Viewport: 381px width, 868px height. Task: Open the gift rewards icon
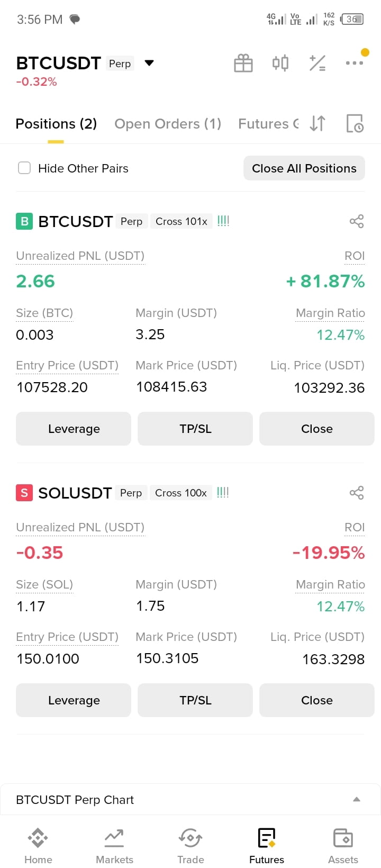(243, 63)
